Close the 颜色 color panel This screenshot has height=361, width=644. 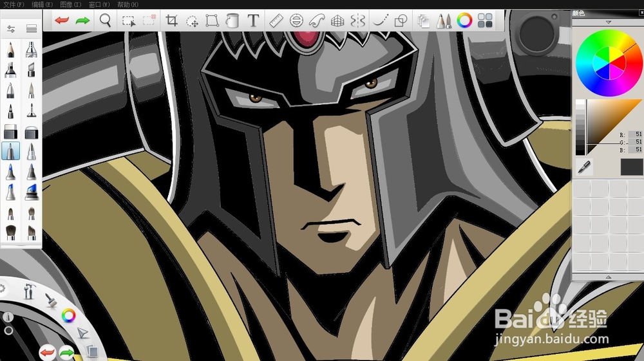pyautogui.click(x=641, y=13)
